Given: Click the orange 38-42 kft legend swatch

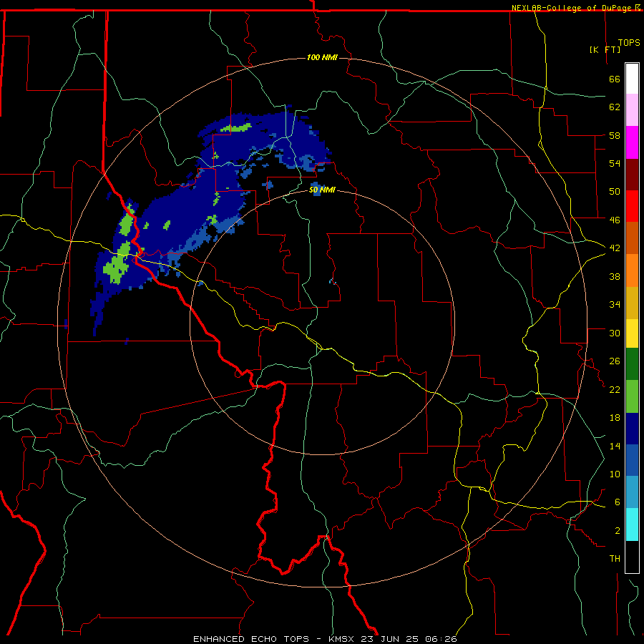Looking at the screenshot, I should pyautogui.click(x=632, y=270).
